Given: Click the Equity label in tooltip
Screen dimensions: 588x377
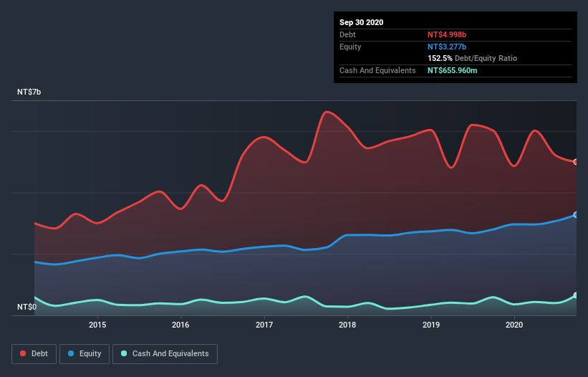Looking at the screenshot, I should tap(350, 47).
